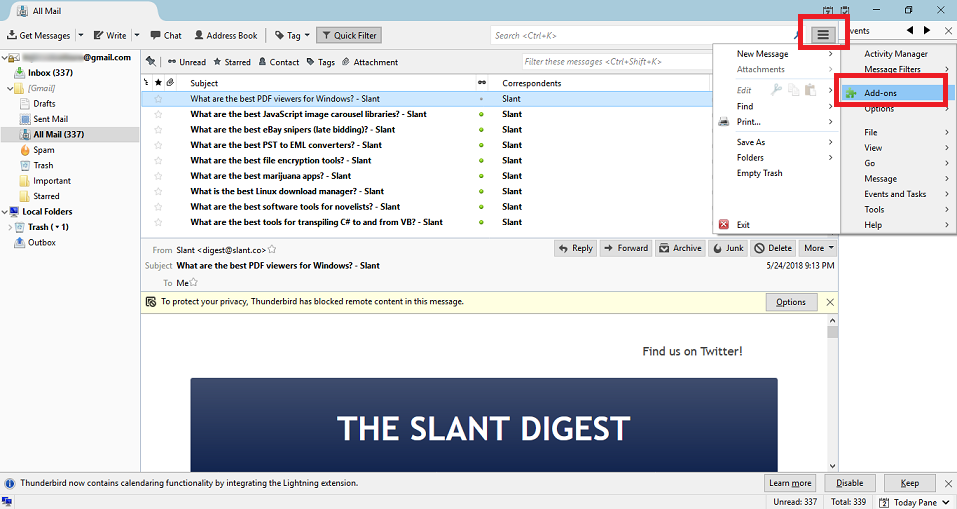Open Message Filters menu entry
This screenshot has height=509, width=957.
(x=897, y=70)
